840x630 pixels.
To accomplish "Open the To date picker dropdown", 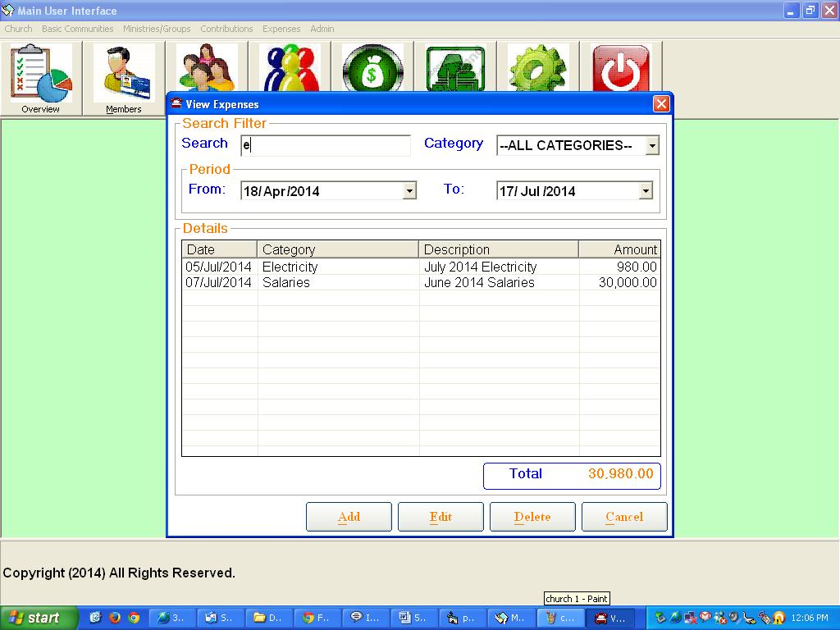I will (646, 191).
